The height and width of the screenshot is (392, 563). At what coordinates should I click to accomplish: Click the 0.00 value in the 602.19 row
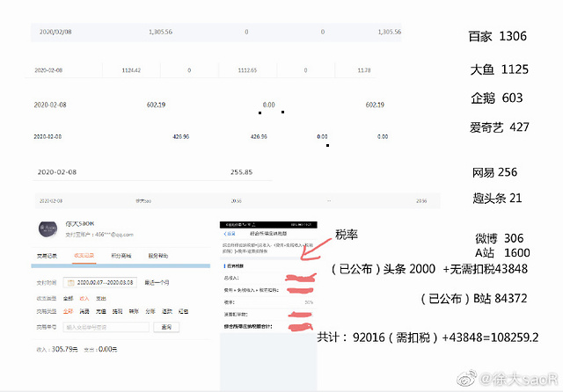pyautogui.click(x=268, y=105)
